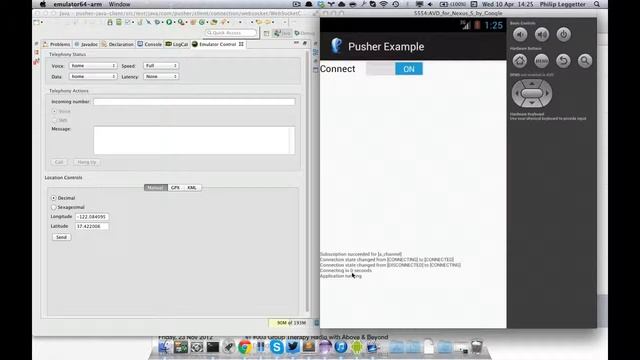
Task: Open Chrome from the dock
Action: [245, 347]
